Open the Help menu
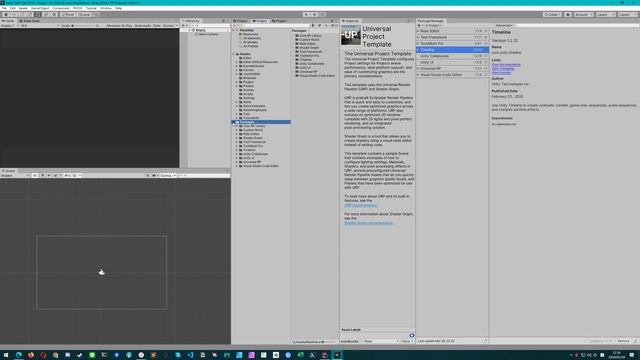 tap(118, 8)
